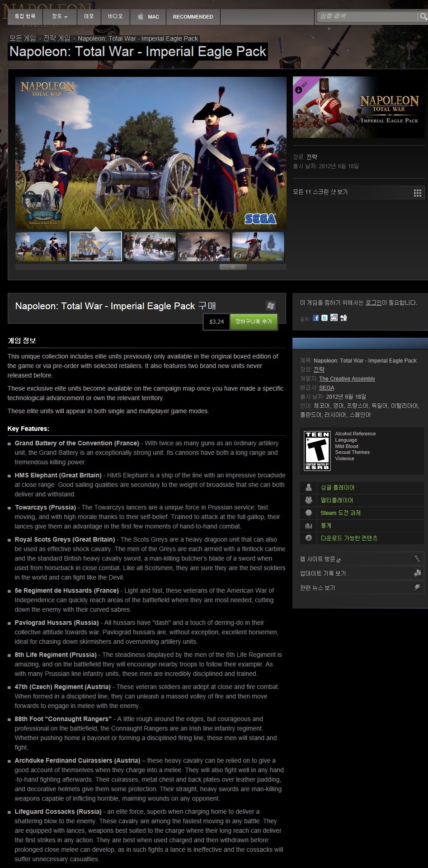Click the magnifier search icon
This screenshot has height=868, width=428.
423,17
